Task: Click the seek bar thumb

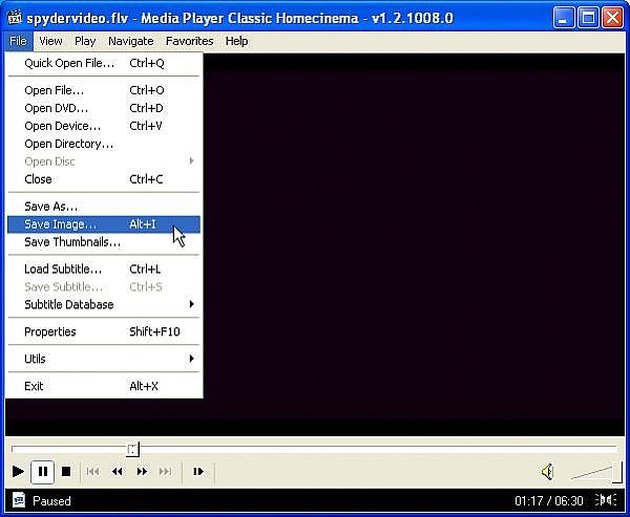Action: [133, 449]
